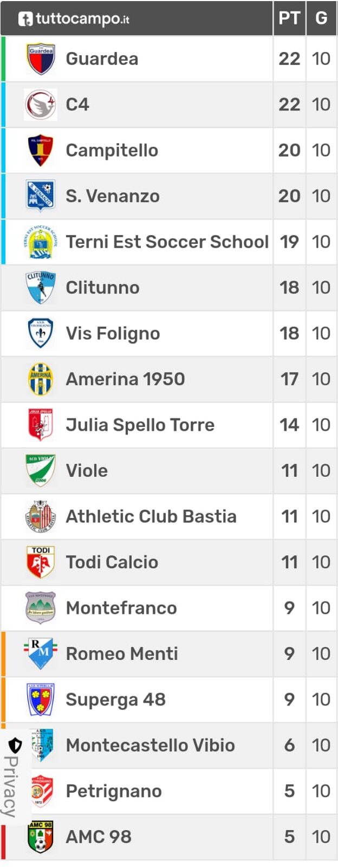Viewport: 338px width, 868px height.
Task: Click the Guardea team crest icon
Action: coord(41,59)
